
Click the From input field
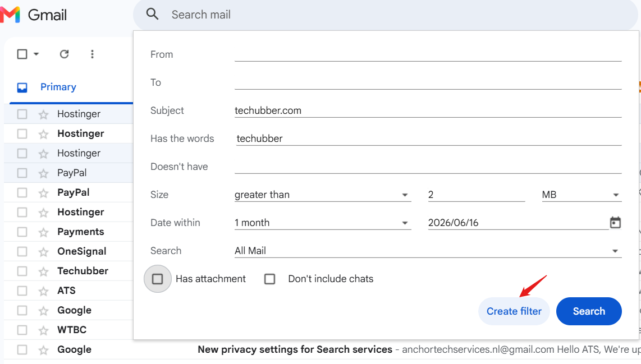(428, 54)
